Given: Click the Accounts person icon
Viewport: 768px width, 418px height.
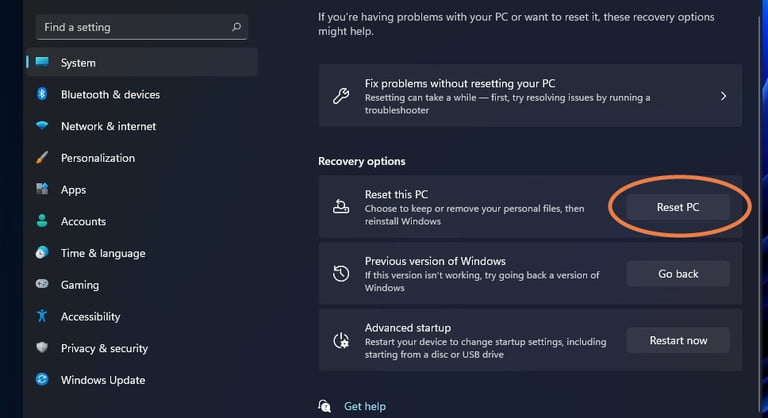Looking at the screenshot, I should [42, 221].
